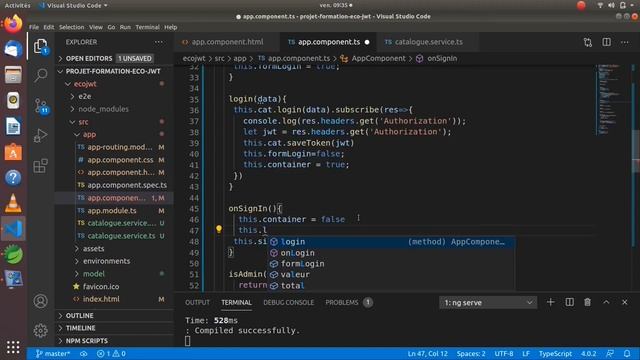640x360 pixels.
Task: Open the Accounts icon in activity bar
Action: pos(40,301)
